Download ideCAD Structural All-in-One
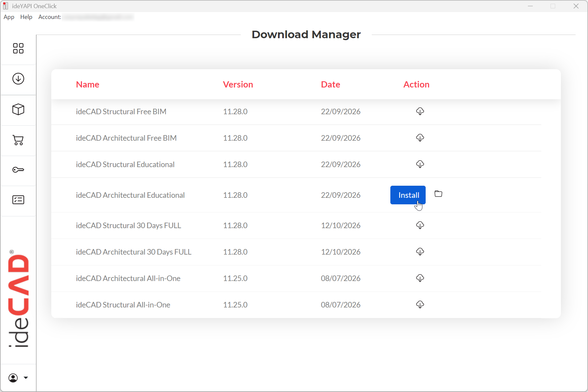Image resolution: width=588 pixels, height=392 pixels. (420, 305)
